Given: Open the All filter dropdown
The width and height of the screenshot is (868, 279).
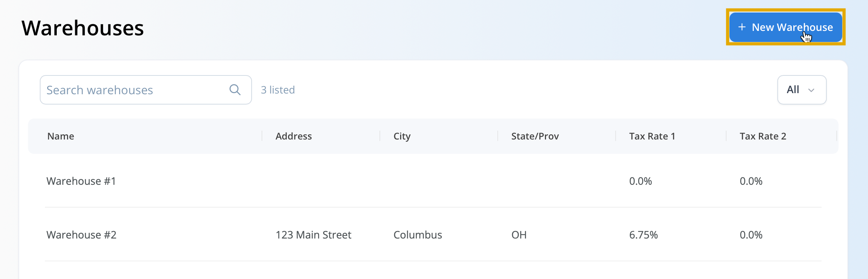Looking at the screenshot, I should coord(802,90).
